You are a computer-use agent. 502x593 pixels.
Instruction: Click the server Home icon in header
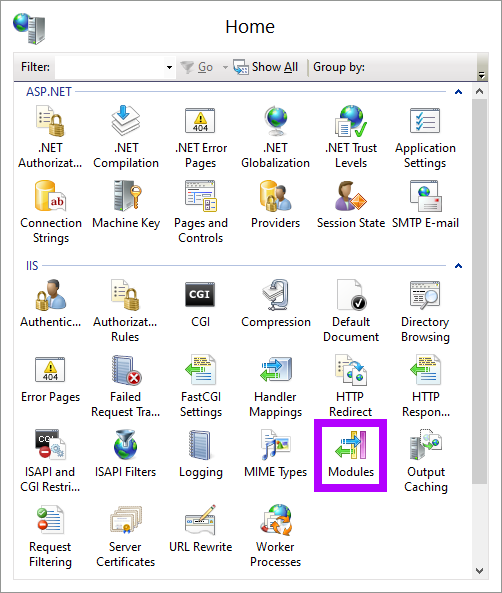point(29,28)
